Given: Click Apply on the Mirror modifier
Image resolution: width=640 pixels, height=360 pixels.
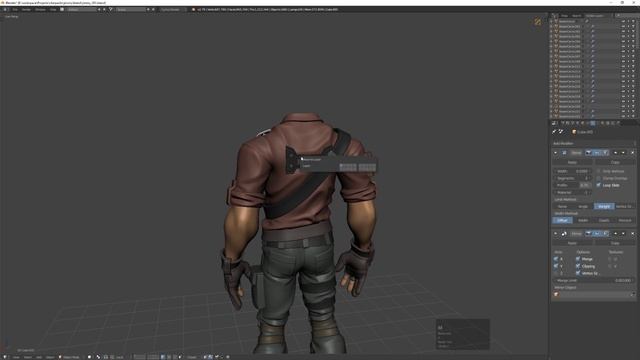Looking at the screenshot, I should pos(572,243).
